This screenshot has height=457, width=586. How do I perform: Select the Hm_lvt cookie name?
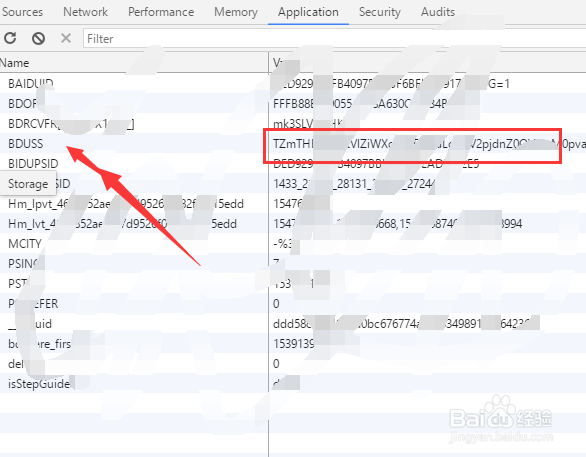coord(123,224)
